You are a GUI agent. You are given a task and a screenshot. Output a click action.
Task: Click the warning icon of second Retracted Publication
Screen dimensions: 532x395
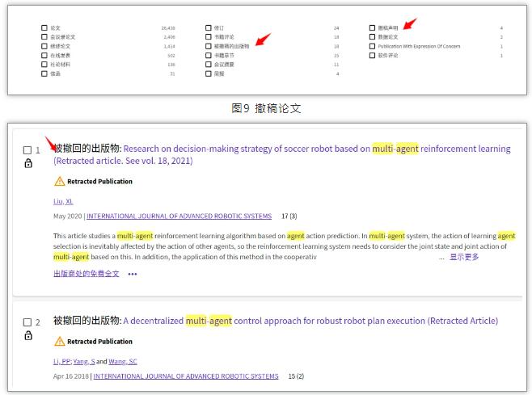pyautogui.click(x=59, y=342)
